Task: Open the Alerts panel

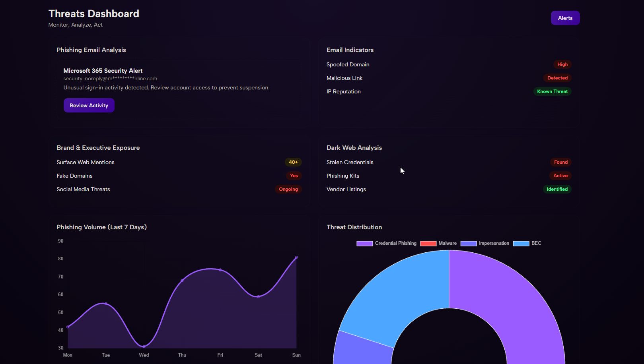Action: (565, 18)
